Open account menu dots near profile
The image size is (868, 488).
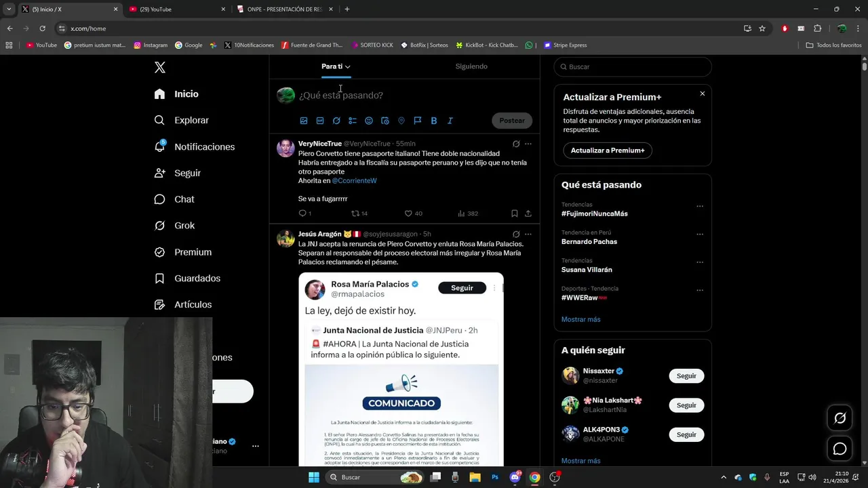click(256, 446)
